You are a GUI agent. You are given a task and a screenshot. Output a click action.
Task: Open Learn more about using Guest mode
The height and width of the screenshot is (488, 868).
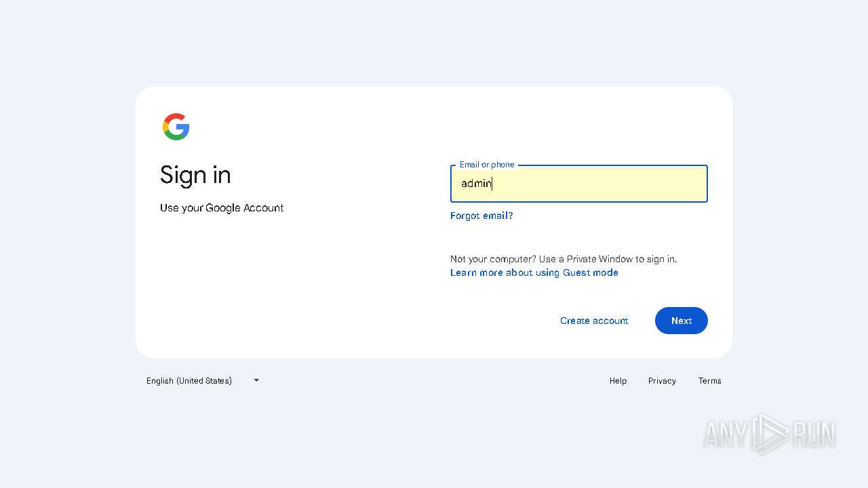coord(534,272)
